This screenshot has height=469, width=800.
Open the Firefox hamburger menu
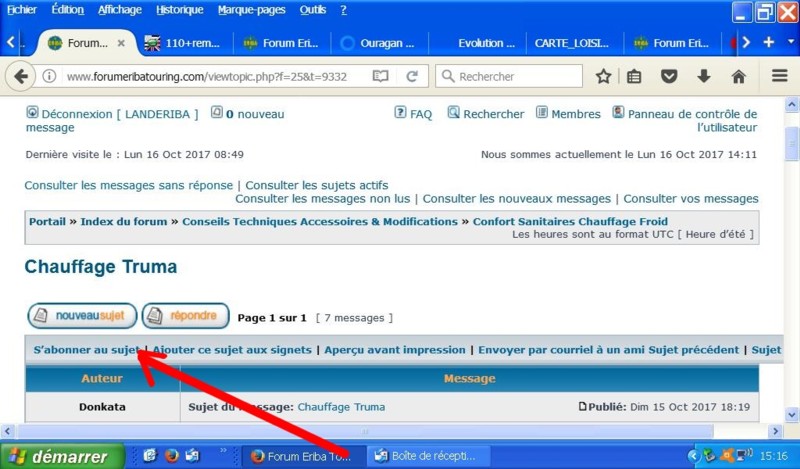pos(780,76)
